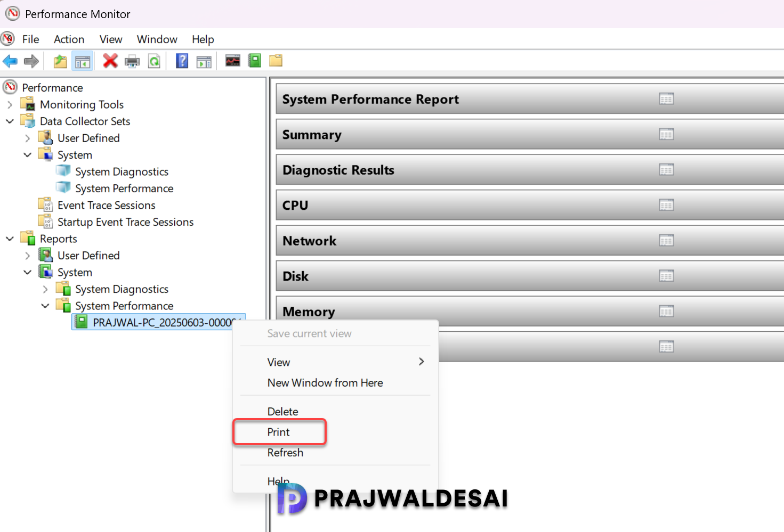Click the System Performance Report header table icon
This screenshot has width=784, height=532.
click(x=666, y=99)
